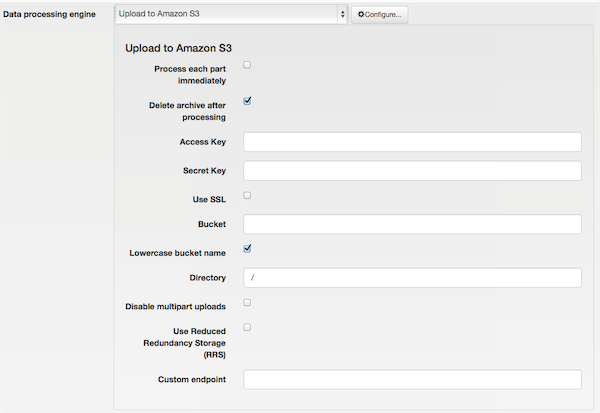600x413 pixels.
Task: Click the Directory field containing slash
Action: [412, 278]
